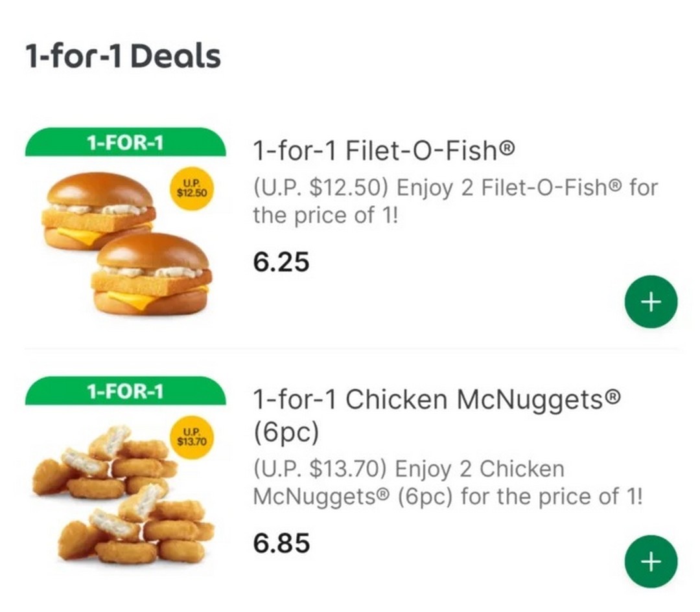700x612 pixels.
Task: Add 1-for-1 Chicken McNuggets with plus button
Action: pos(651,561)
